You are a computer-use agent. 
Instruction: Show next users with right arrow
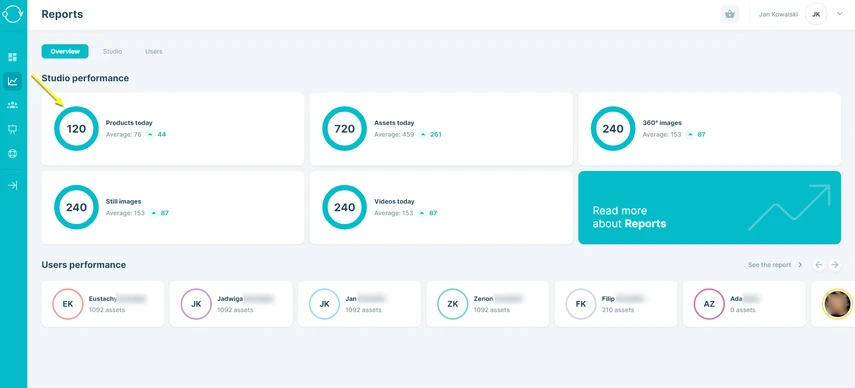[835, 265]
